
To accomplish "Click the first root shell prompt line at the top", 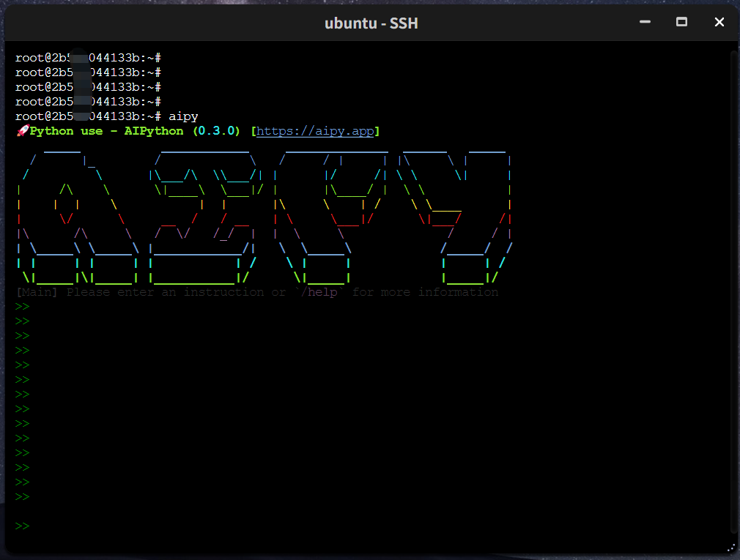I will point(88,57).
